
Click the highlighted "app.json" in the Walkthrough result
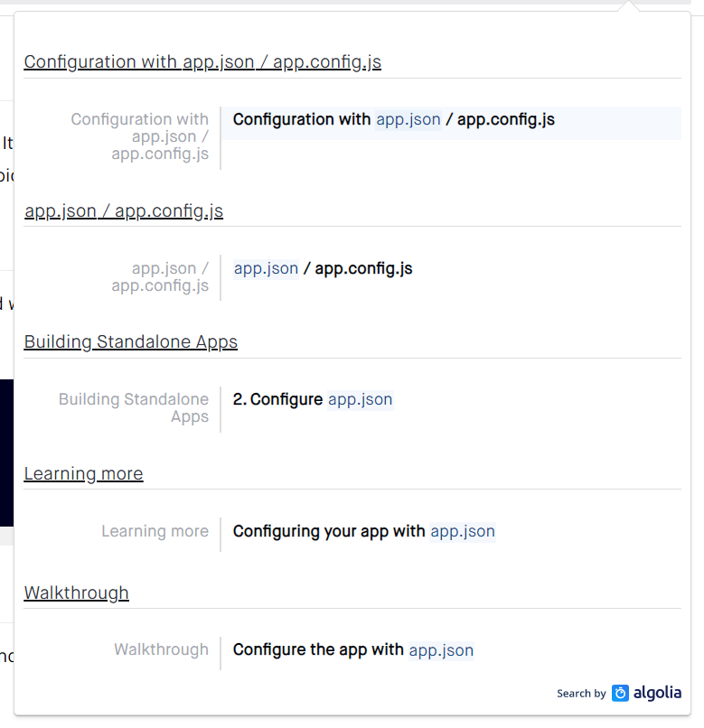click(441, 649)
